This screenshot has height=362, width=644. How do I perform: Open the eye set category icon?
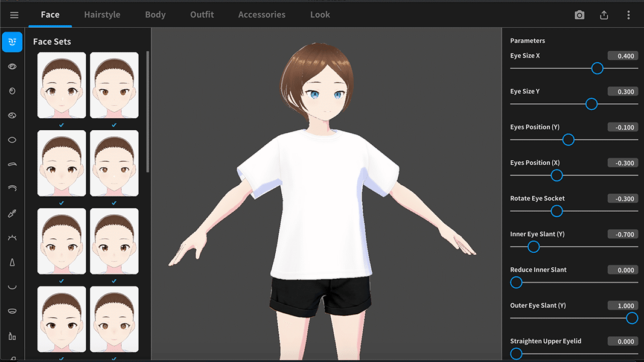12,66
